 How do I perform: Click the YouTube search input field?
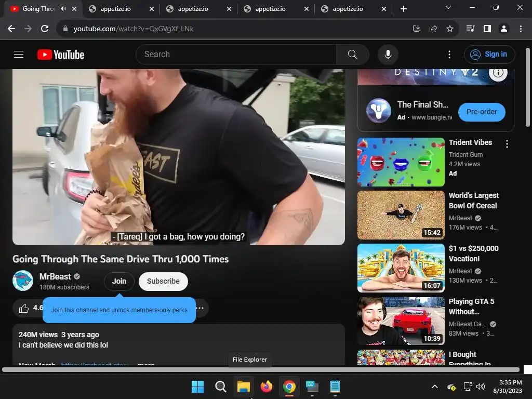236,54
